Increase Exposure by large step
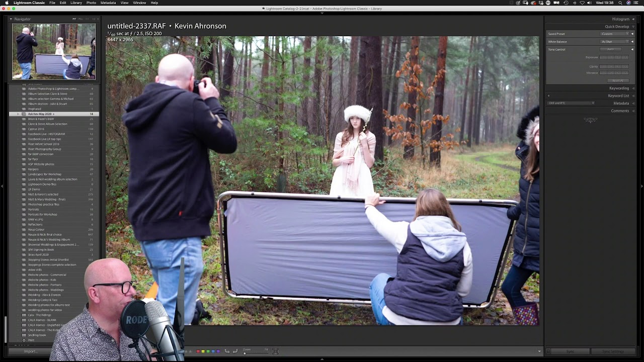Screen dimensions: 644x362 (x=625, y=57)
